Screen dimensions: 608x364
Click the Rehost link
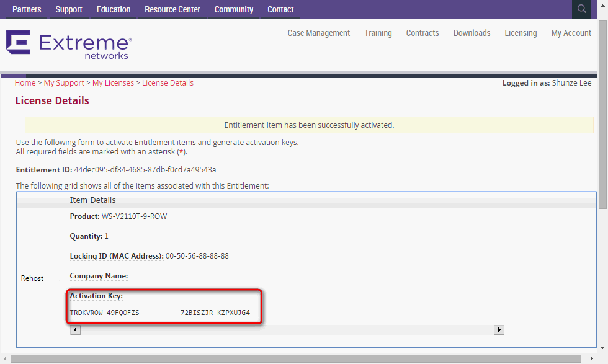click(x=32, y=278)
